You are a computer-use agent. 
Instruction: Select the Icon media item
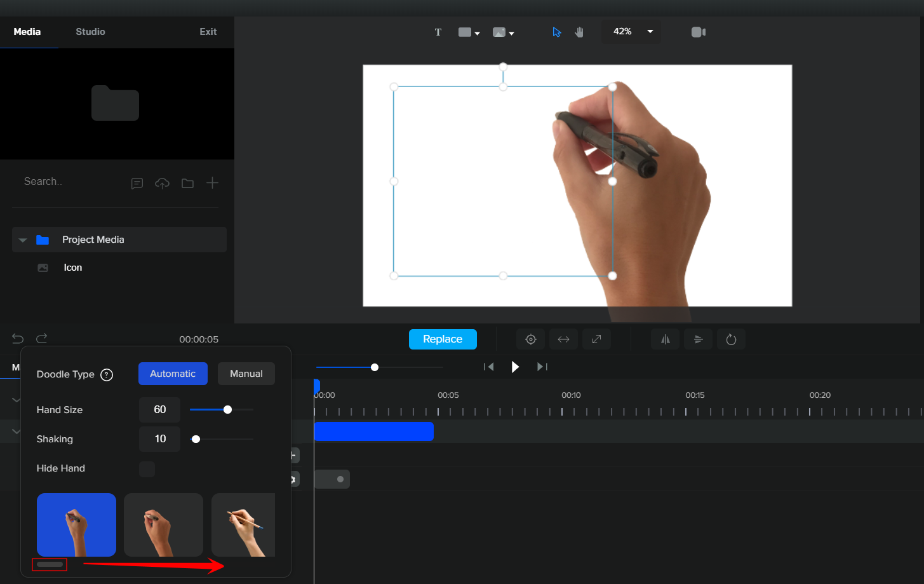click(72, 268)
